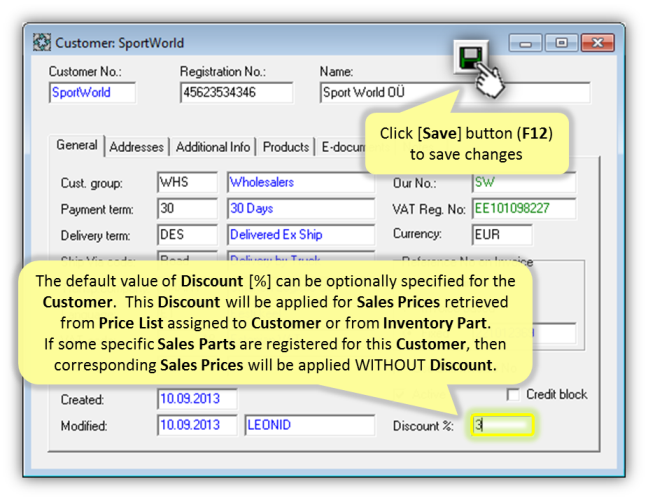Screen dimensions: 648x500
Task: Click the Cust. group label
Action: click(91, 183)
